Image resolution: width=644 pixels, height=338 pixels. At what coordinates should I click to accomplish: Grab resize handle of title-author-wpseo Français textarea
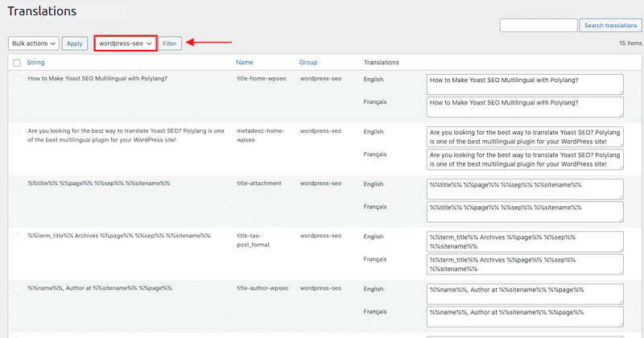[621, 324]
